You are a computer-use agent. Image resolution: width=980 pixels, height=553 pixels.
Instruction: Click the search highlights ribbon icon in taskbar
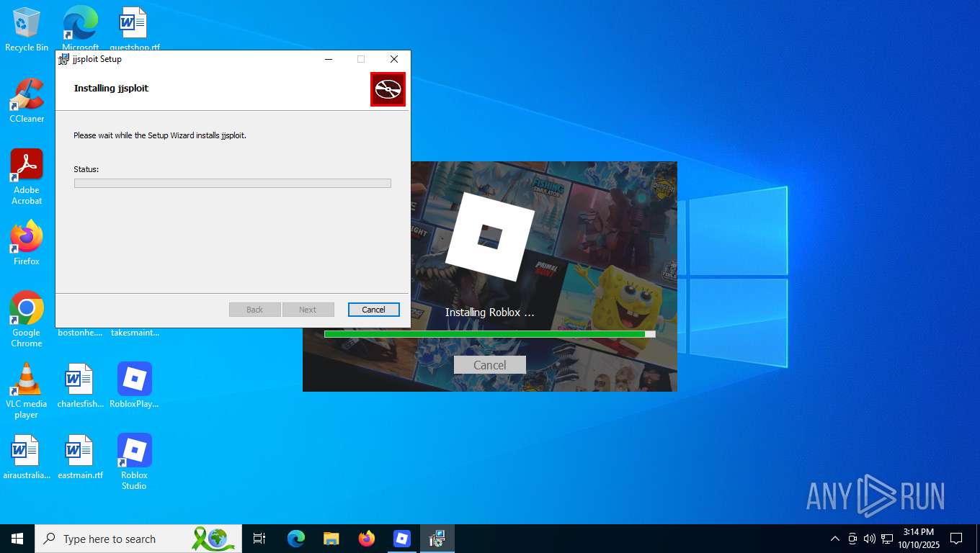pyautogui.click(x=213, y=539)
